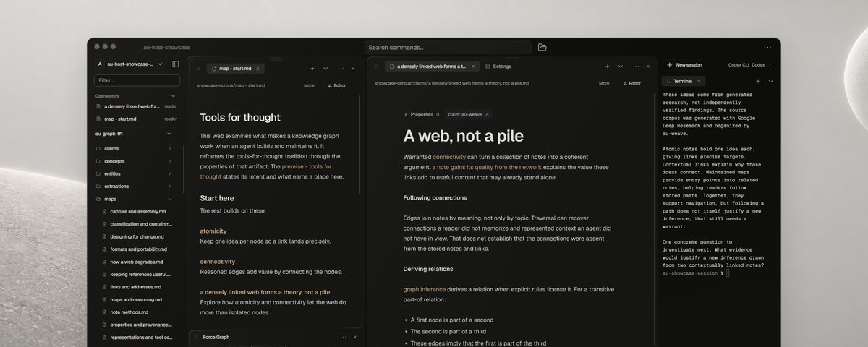
Task: Click the drag handle of the Force Graph panel
Action: coord(197,337)
